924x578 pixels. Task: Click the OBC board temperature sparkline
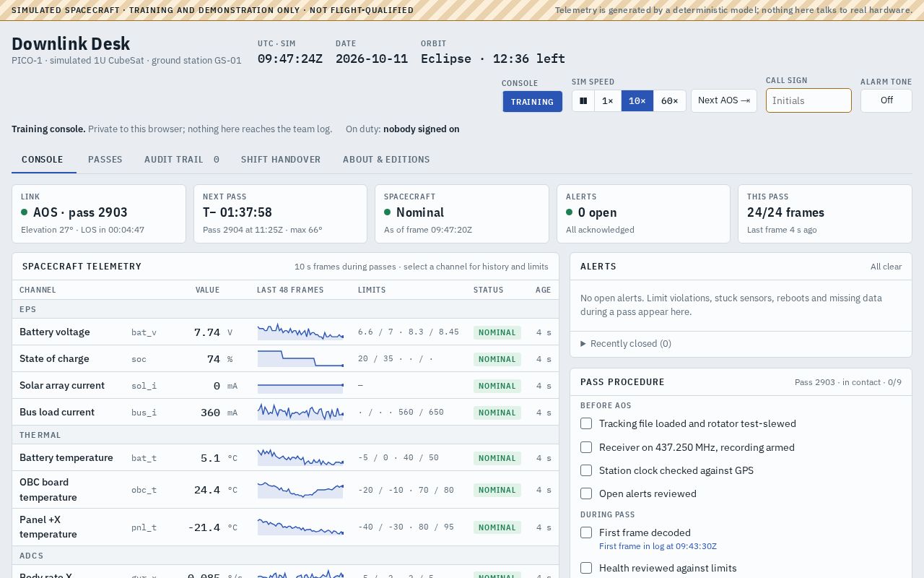tap(300, 490)
